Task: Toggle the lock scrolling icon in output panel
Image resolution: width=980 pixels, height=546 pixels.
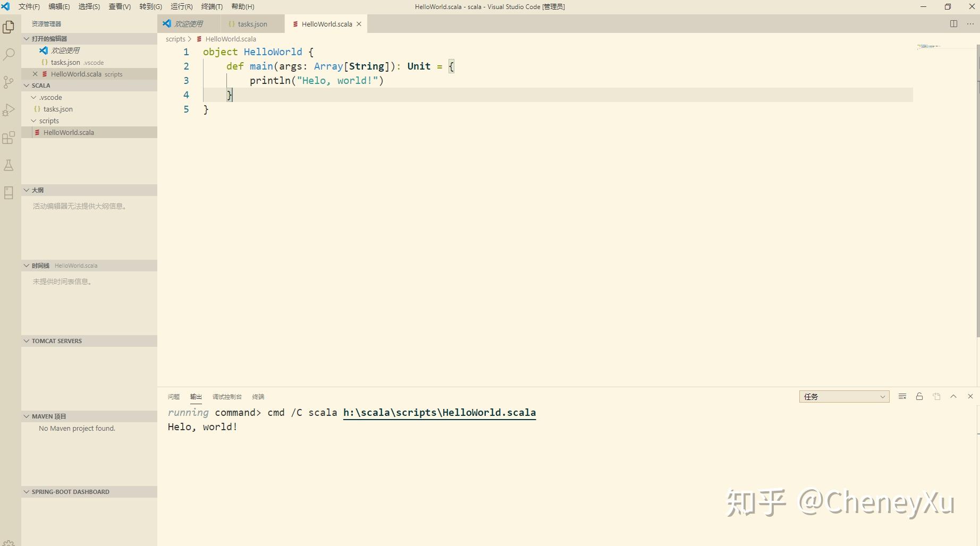Action: click(919, 396)
